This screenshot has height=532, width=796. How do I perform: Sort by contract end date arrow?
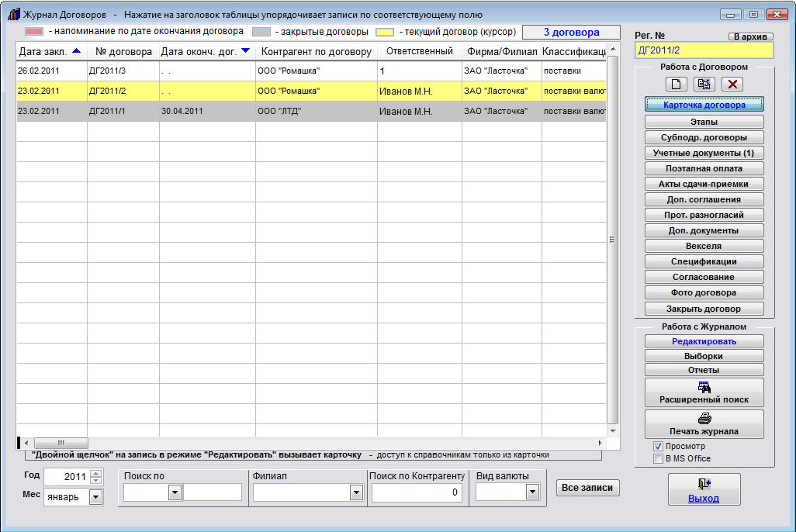coord(245,51)
